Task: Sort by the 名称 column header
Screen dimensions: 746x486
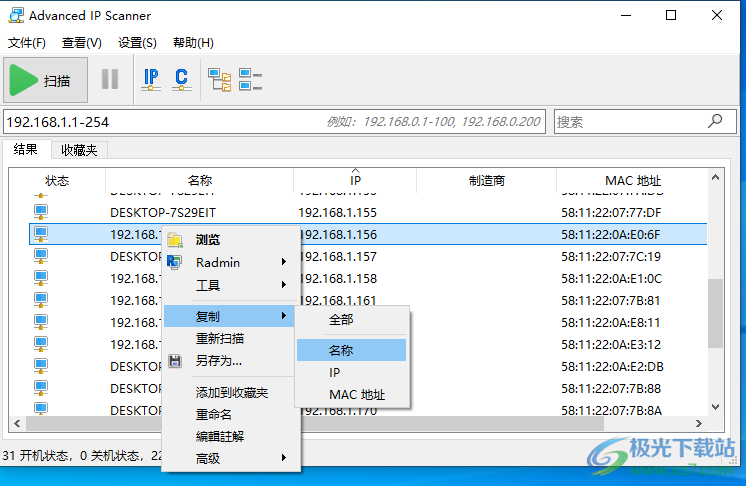Action: [199, 181]
